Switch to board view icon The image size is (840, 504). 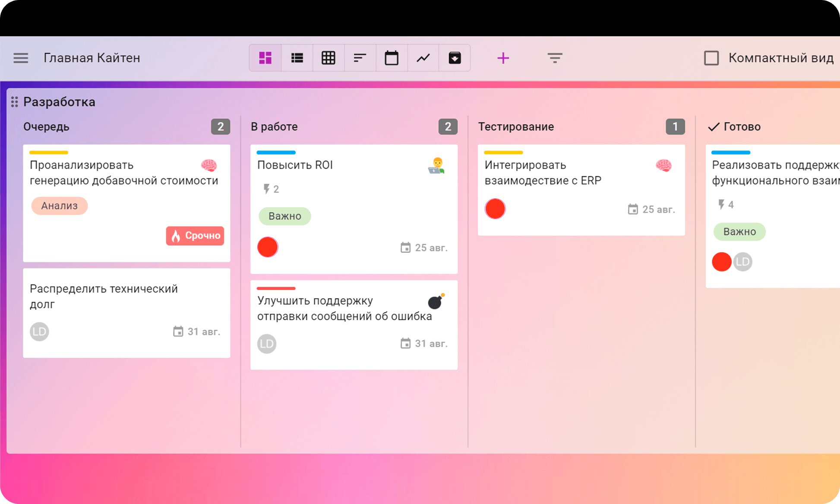click(x=265, y=58)
